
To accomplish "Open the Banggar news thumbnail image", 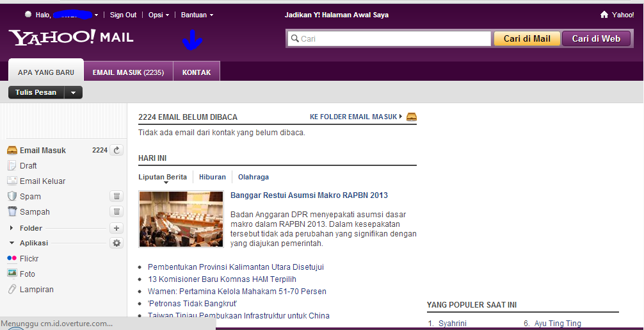I will click(181, 219).
